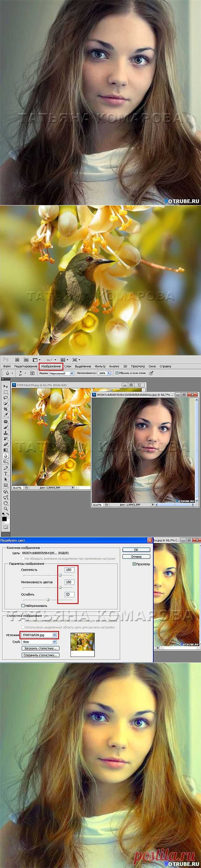Select the Rectangular Marquee tool
The image size is (201, 868).
(x=6, y=392)
